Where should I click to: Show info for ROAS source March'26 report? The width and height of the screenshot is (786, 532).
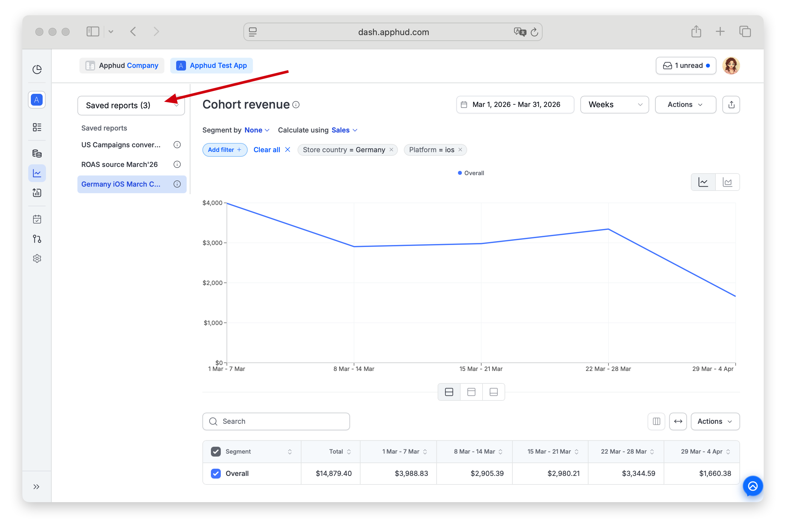coord(177,164)
